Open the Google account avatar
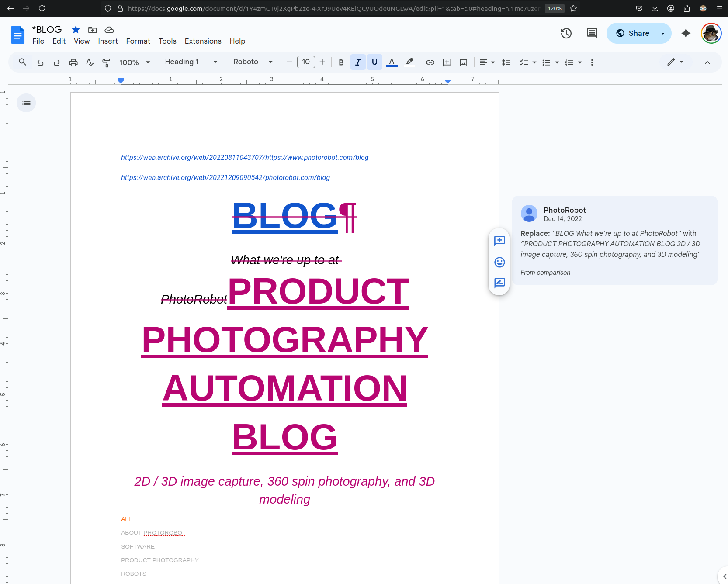 711,33
